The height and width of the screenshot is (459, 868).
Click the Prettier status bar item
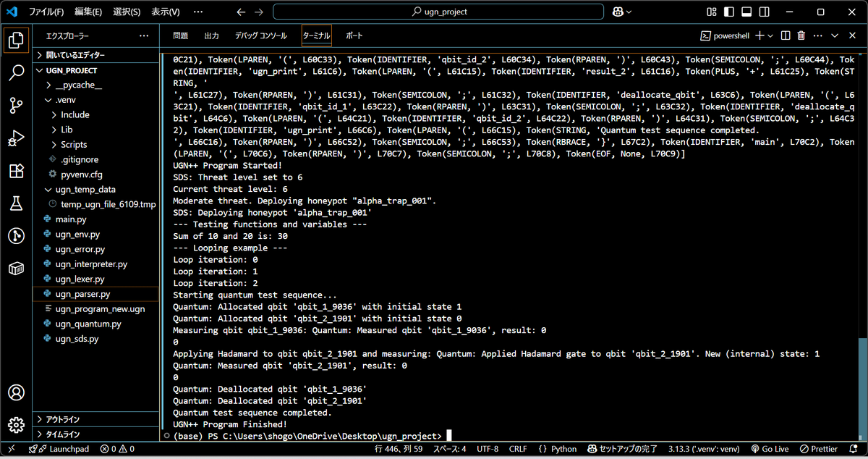pyautogui.click(x=818, y=449)
